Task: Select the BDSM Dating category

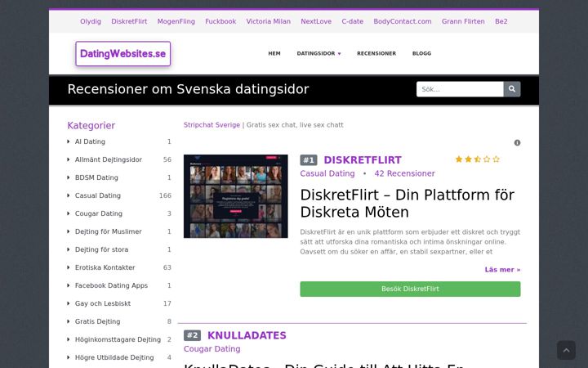Action: [x=96, y=177]
